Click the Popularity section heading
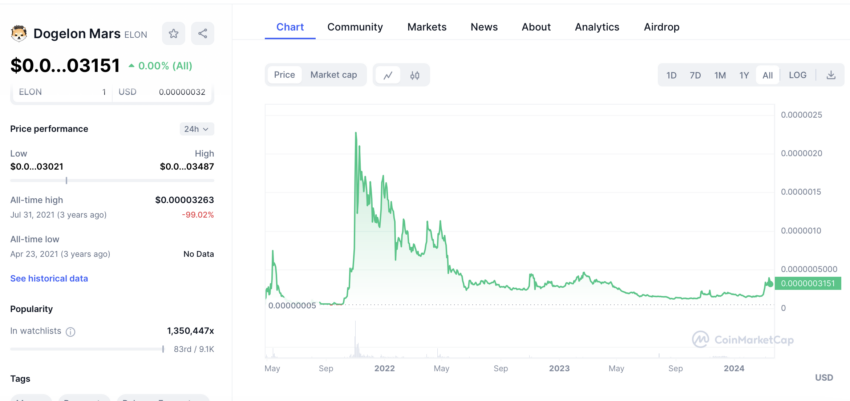Screen dimensions: 850x401 click(x=31, y=309)
